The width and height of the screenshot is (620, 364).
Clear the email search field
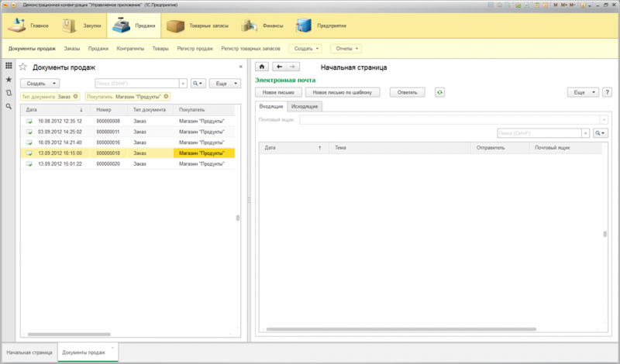(x=586, y=133)
